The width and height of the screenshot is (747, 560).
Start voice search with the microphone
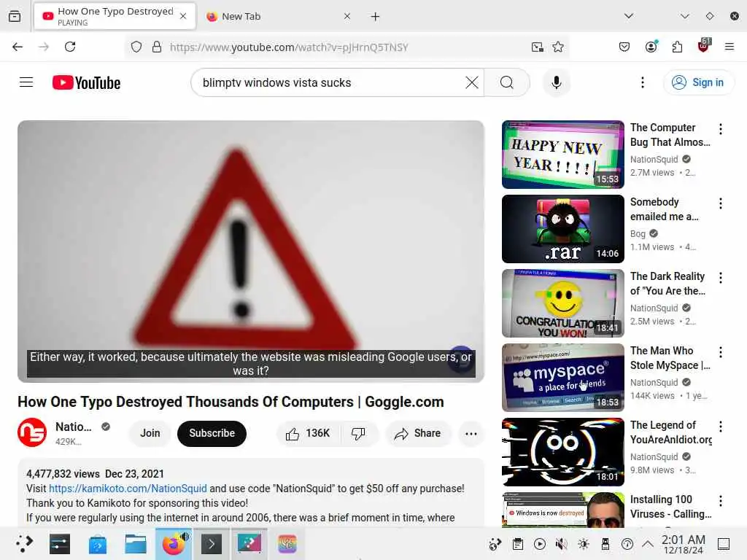(556, 82)
